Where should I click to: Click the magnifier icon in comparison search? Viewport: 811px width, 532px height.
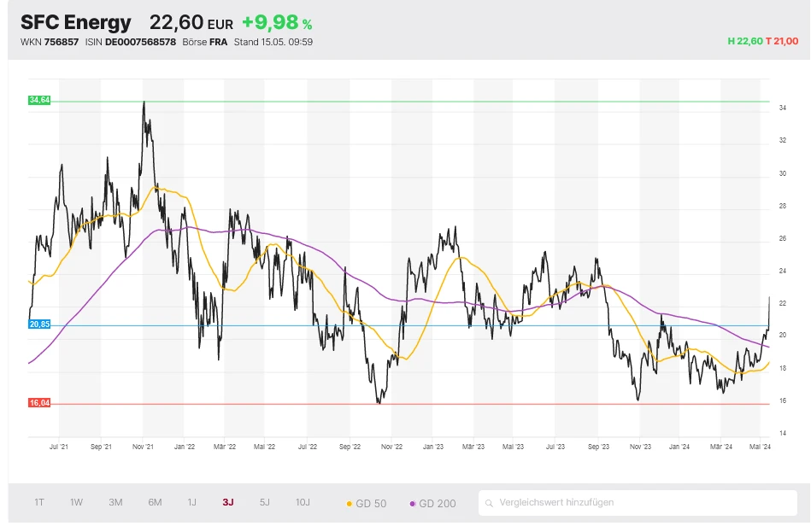[x=490, y=503]
